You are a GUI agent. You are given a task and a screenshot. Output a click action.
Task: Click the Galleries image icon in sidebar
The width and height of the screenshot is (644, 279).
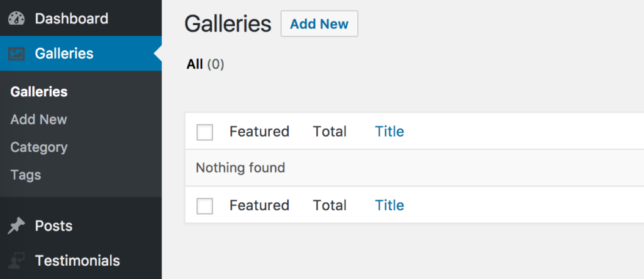pos(16,54)
